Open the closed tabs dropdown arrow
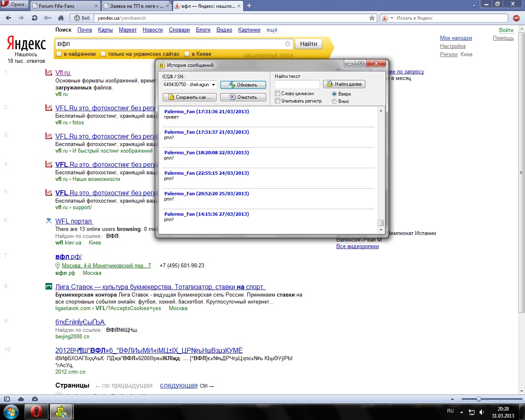This screenshot has height=420, width=525. [x=474, y=6]
